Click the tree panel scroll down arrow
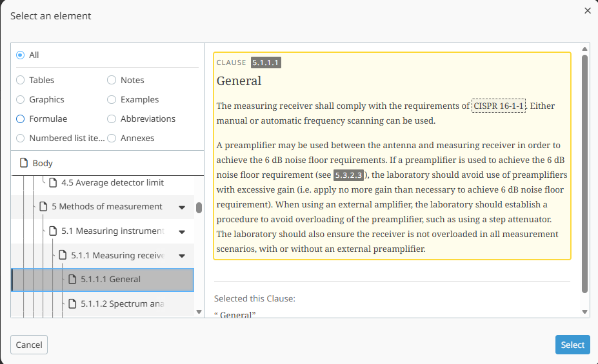The width and height of the screenshot is (598, 364). click(199, 312)
